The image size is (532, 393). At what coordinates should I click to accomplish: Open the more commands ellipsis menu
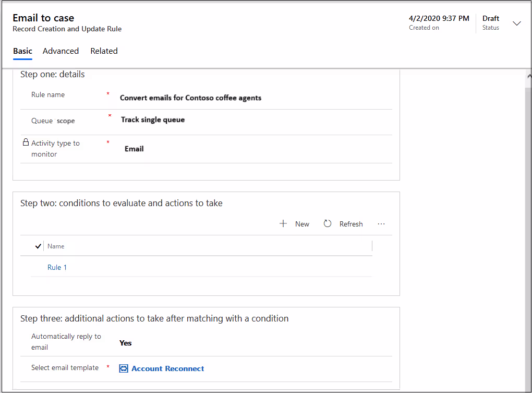[x=381, y=224]
